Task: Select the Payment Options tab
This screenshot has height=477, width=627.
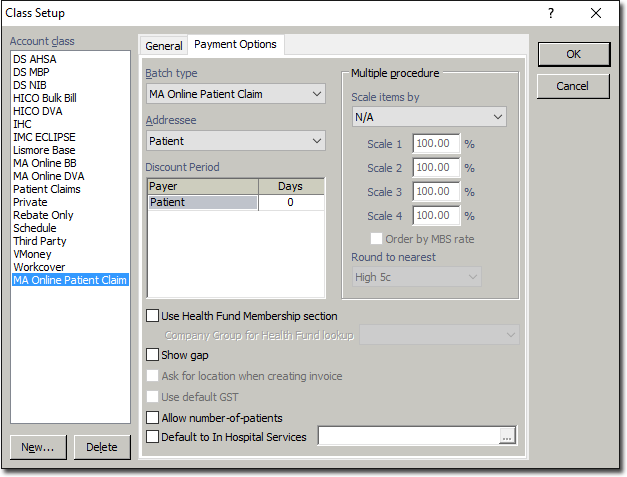Action: [235, 45]
